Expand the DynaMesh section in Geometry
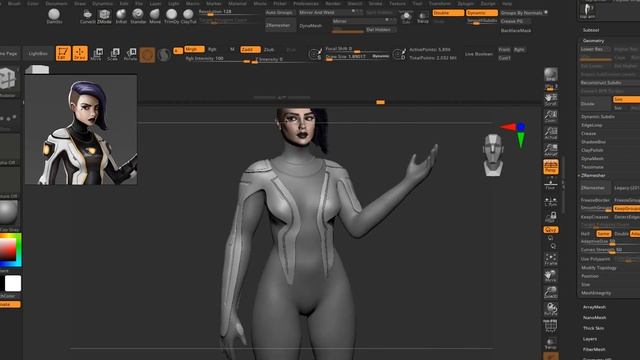This screenshot has width=640, height=360. click(x=592, y=159)
